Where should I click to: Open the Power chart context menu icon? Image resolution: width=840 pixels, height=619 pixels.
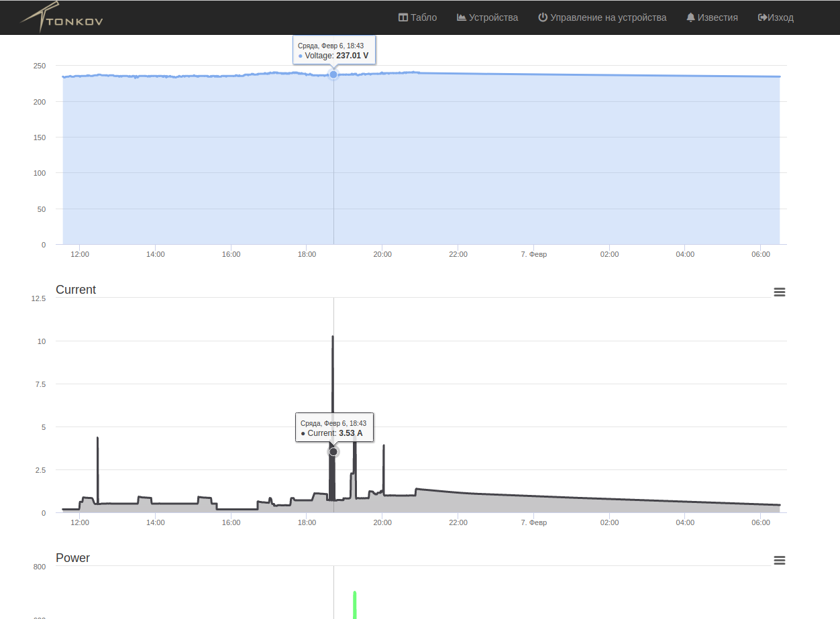click(779, 560)
